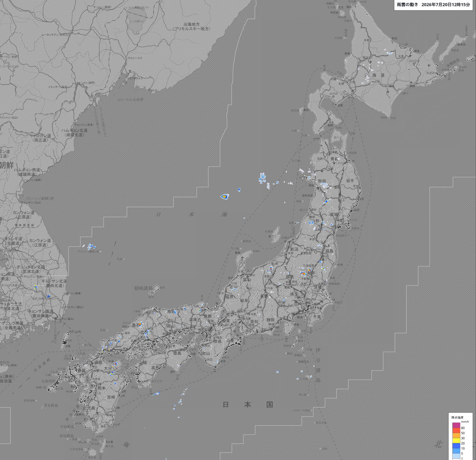The image size is (476, 460).
Task: Click the legend value 80
Action: coord(463,428)
